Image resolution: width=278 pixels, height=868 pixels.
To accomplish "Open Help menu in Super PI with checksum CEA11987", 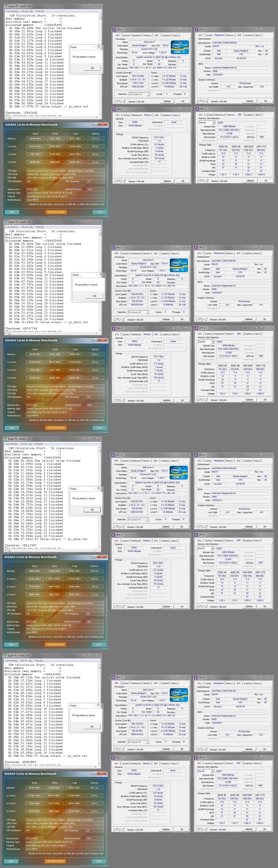I will [39, 443].
